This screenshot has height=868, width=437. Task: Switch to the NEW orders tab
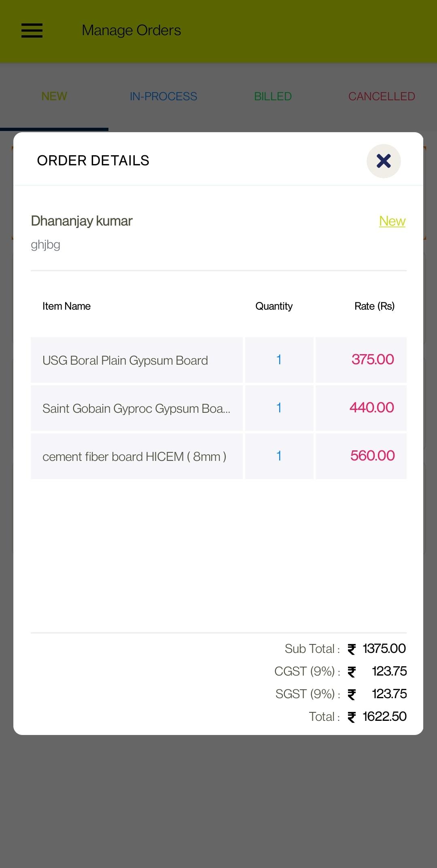(x=54, y=96)
